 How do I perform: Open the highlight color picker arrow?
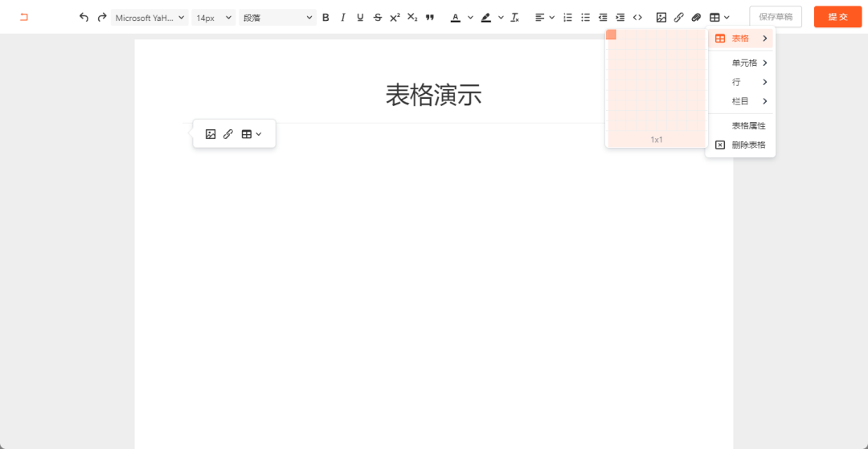pyautogui.click(x=501, y=17)
